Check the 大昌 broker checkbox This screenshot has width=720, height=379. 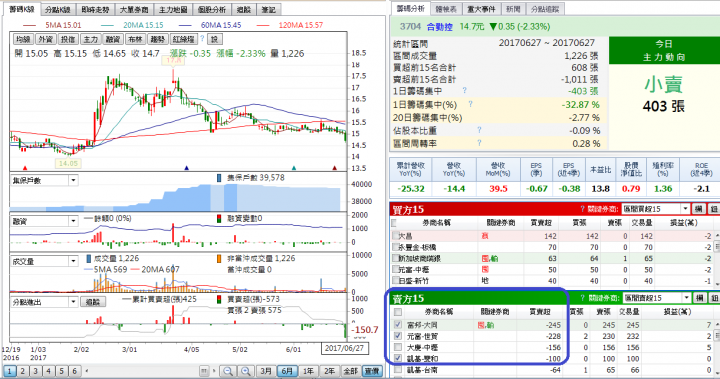tap(396, 236)
